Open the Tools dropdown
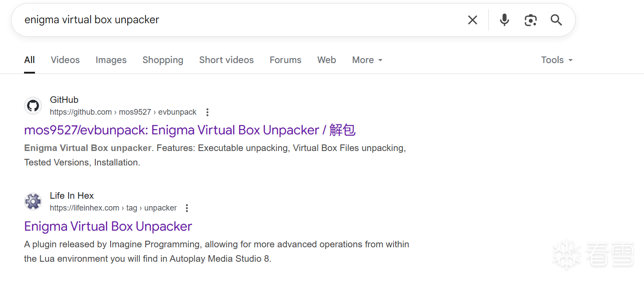The width and height of the screenshot is (644, 281). point(557,60)
